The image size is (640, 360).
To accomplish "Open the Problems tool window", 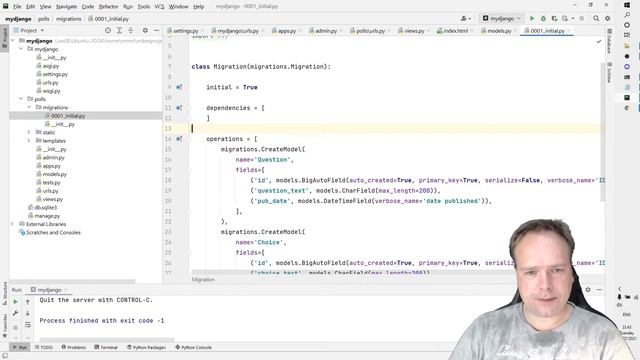I will 73,347.
